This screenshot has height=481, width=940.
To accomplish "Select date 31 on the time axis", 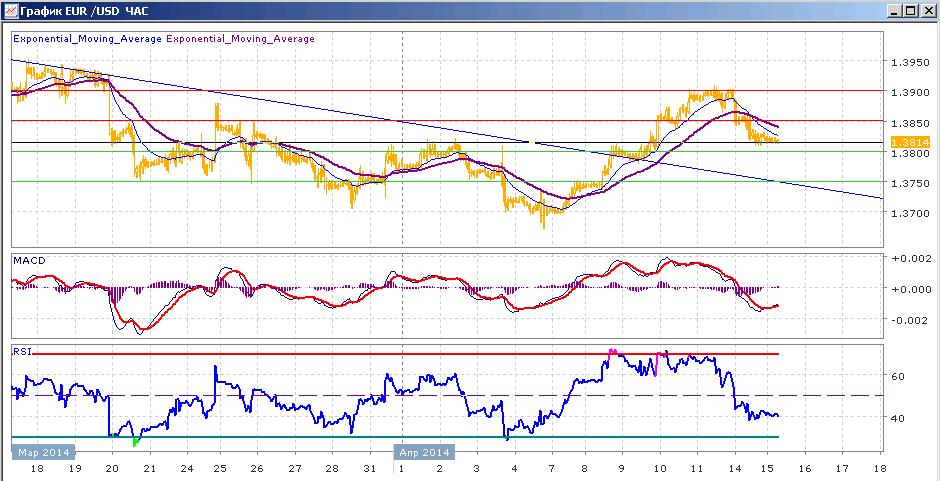I will click(369, 469).
